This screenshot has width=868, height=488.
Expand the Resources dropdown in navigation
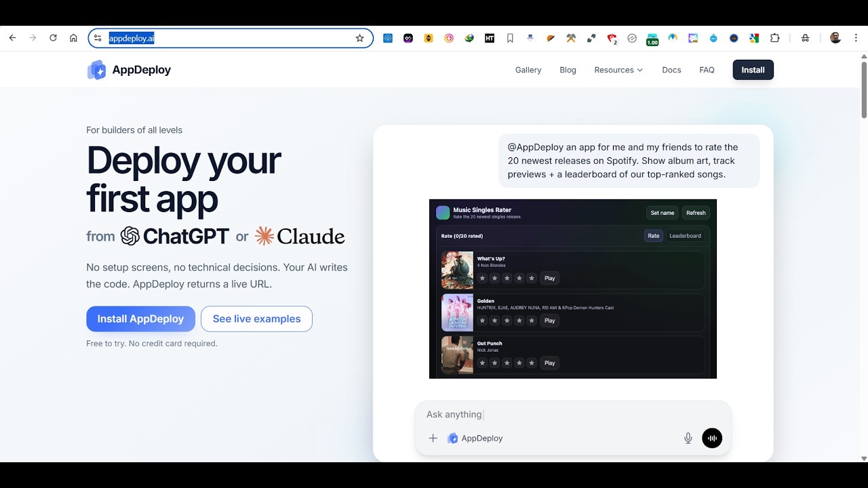click(618, 70)
